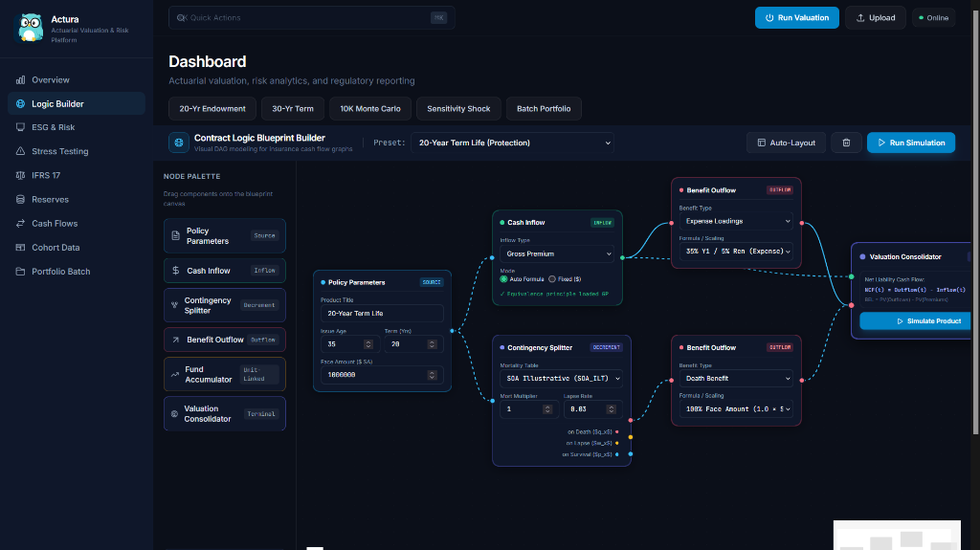Select the Batch Portfolio quick preset
The height and width of the screenshot is (550, 980).
[544, 109]
